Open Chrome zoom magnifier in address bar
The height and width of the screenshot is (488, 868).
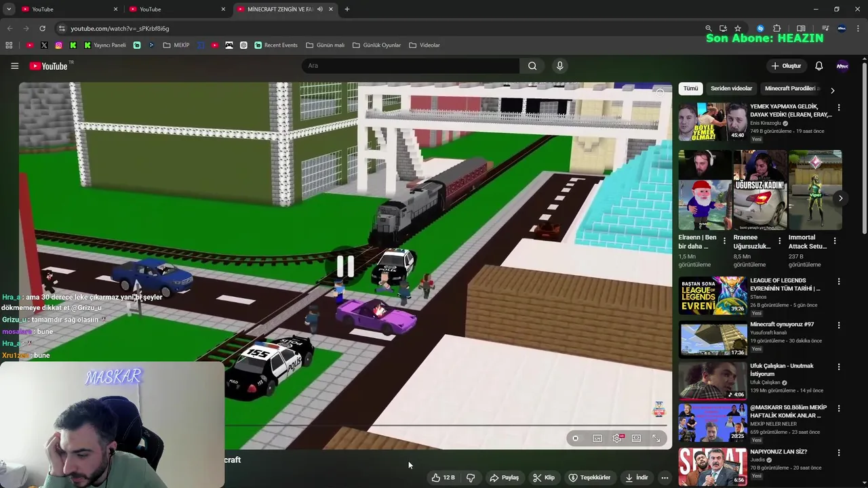708,28
